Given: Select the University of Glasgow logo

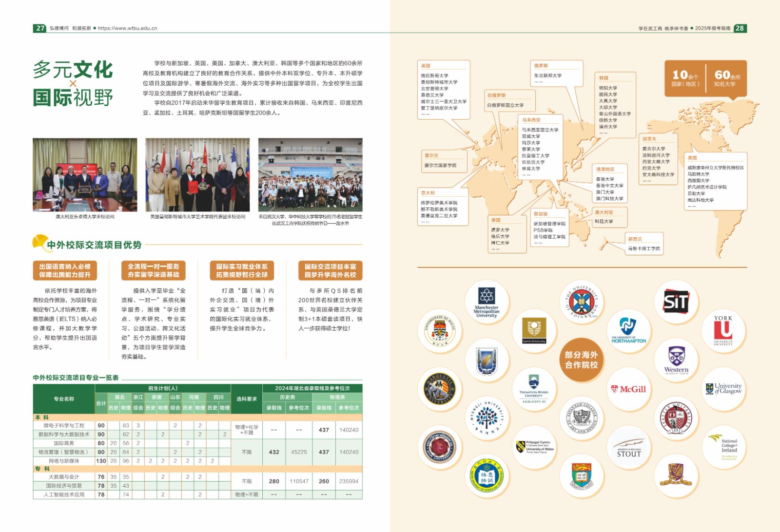Looking at the screenshot, I should (723, 389).
